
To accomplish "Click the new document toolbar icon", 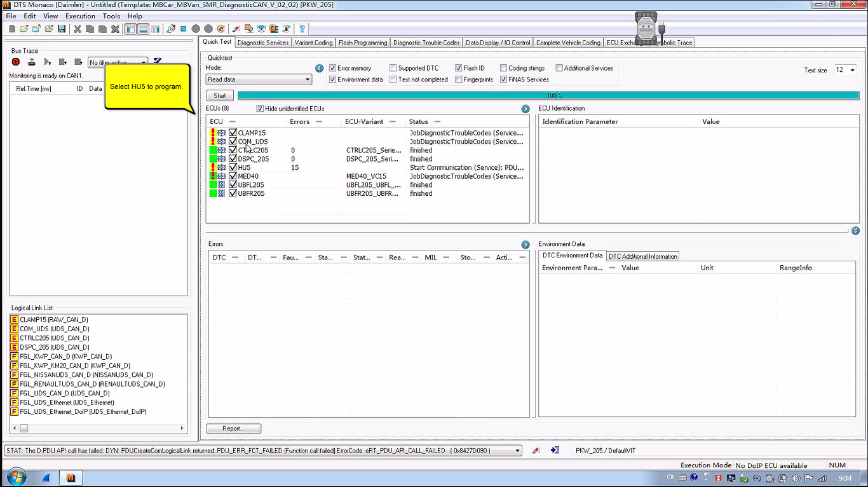I will 11,29.
